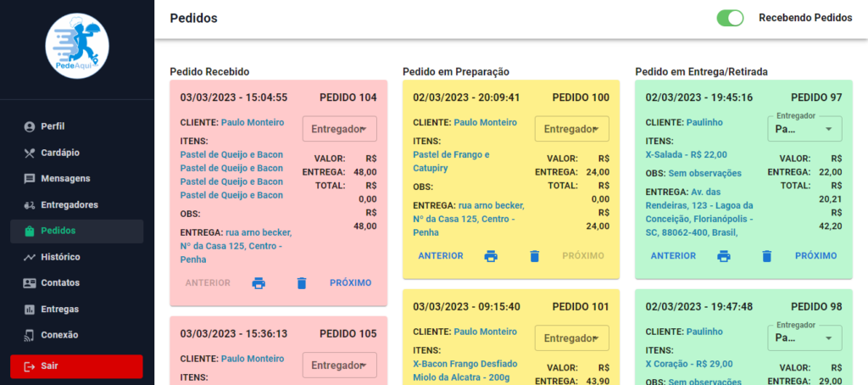
Task: Click the Entregadores motorcycle icon
Action: (30, 205)
